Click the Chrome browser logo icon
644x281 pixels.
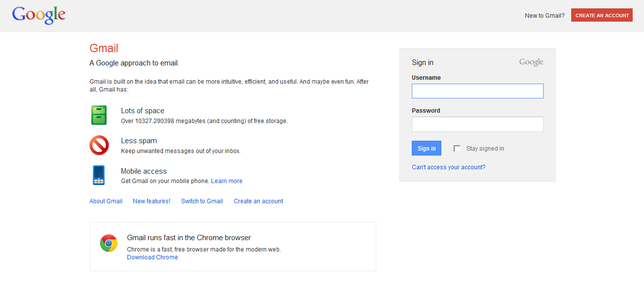click(x=109, y=243)
